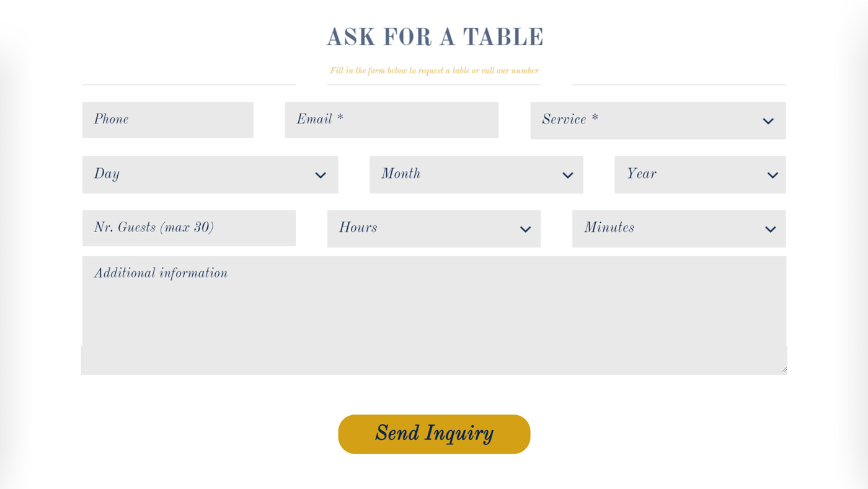
Task: Click the "Fill in the form below" subtitle
Action: pyautogui.click(x=434, y=71)
